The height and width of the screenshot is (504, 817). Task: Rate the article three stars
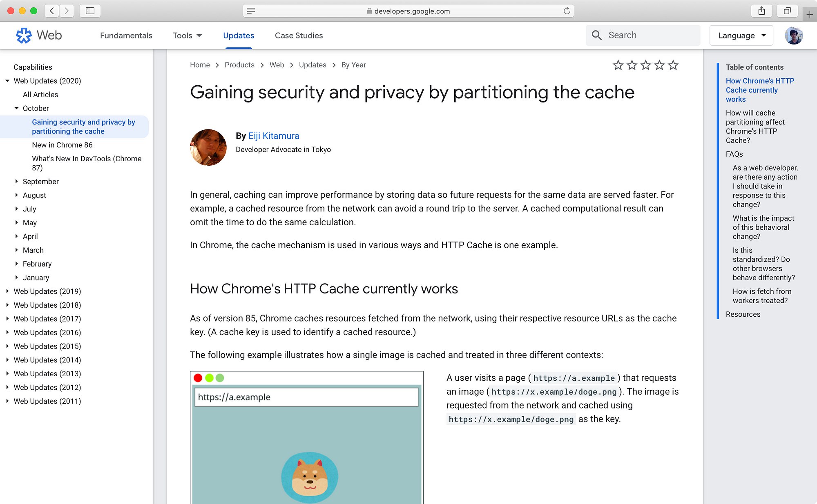646,65
